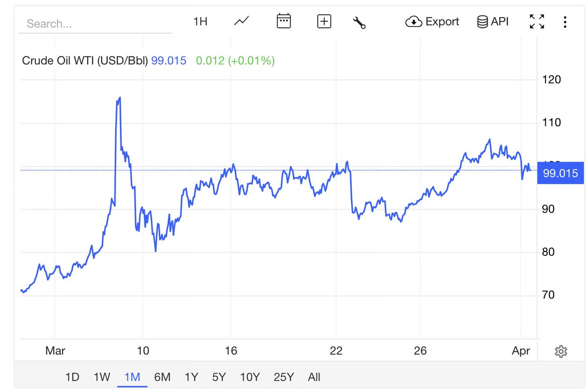Toggle fullscreen with the expand arrows icon
The image size is (588, 391).
tap(537, 22)
